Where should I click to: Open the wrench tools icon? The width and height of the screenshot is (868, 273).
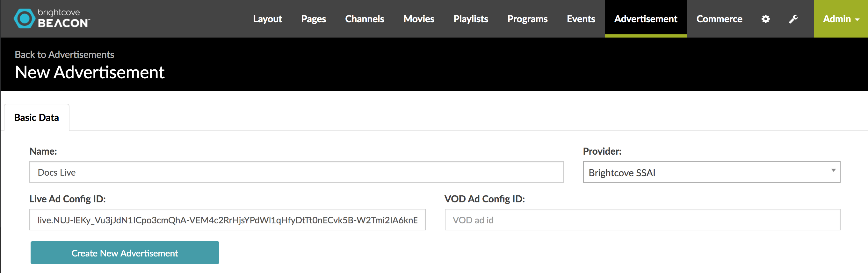[793, 19]
